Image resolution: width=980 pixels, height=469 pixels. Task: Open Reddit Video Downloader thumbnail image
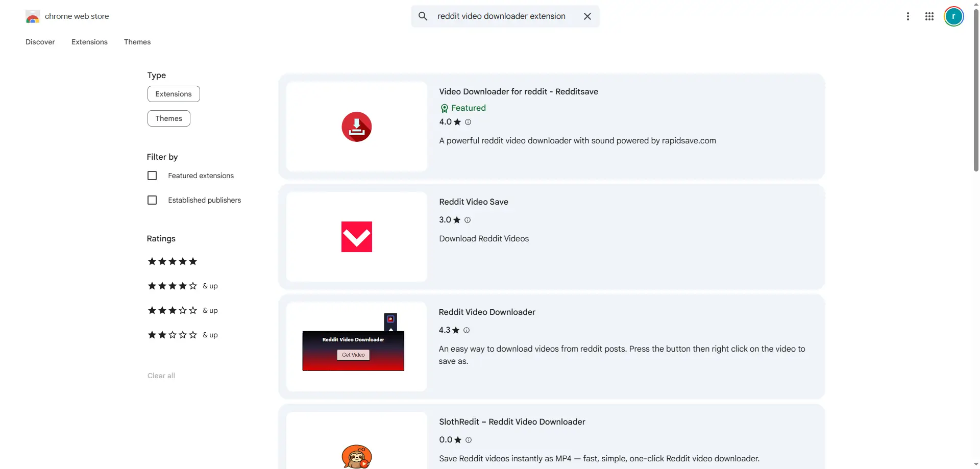356,347
